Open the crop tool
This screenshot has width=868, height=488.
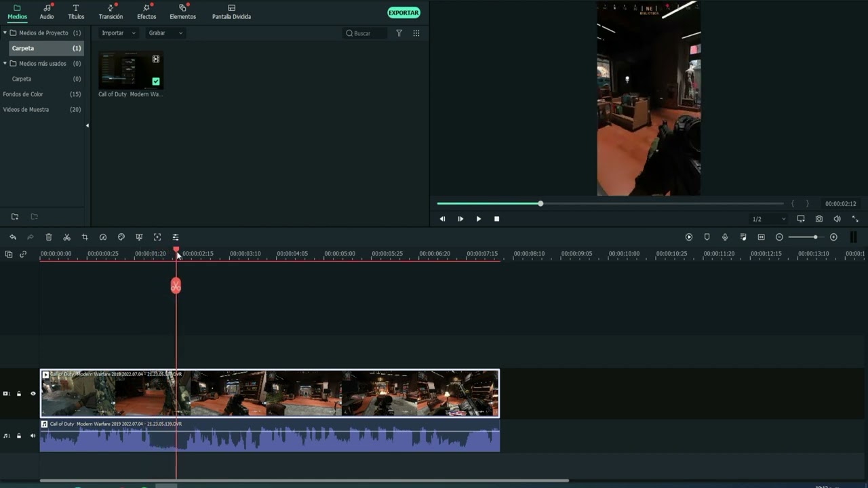[85, 237]
